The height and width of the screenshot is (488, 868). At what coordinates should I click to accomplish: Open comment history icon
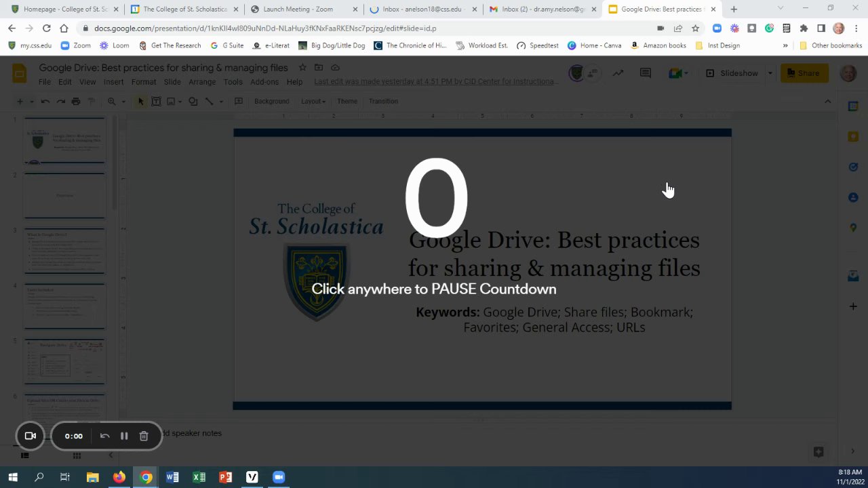pos(646,73)
